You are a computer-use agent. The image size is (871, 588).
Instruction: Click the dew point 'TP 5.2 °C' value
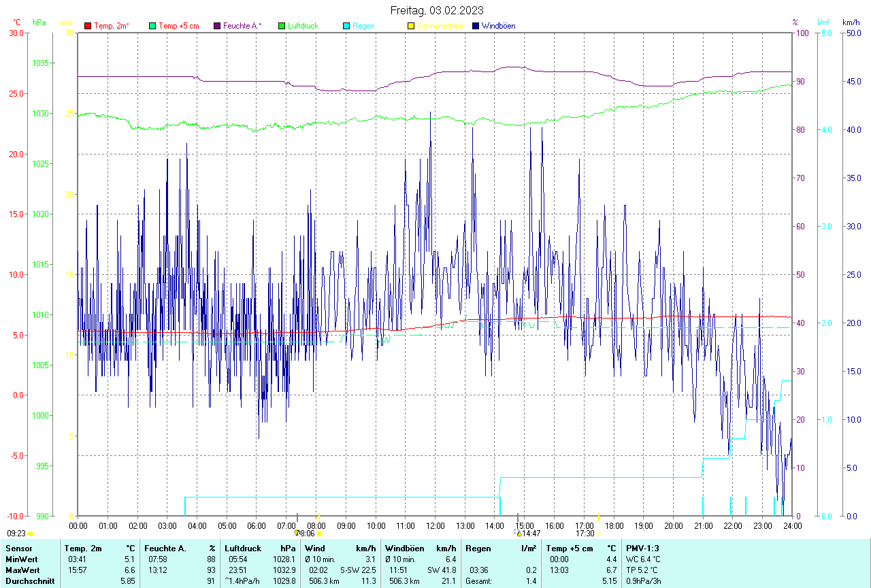pos(642,570)
